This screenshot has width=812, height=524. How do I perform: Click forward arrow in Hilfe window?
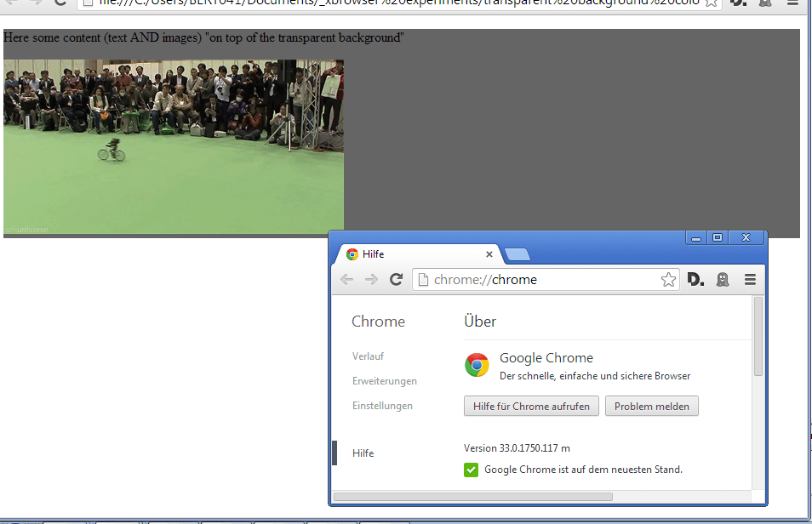[x=371, y=280]
